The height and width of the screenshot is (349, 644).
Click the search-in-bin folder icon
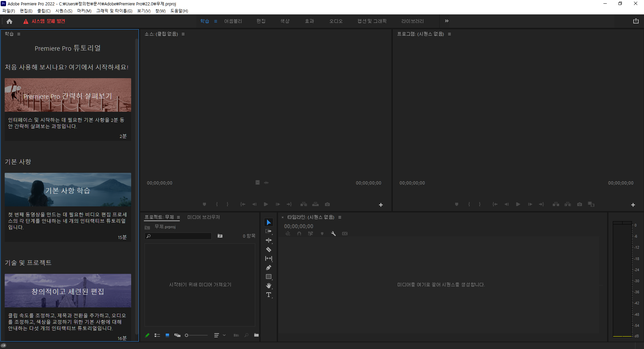click(220, 236)
